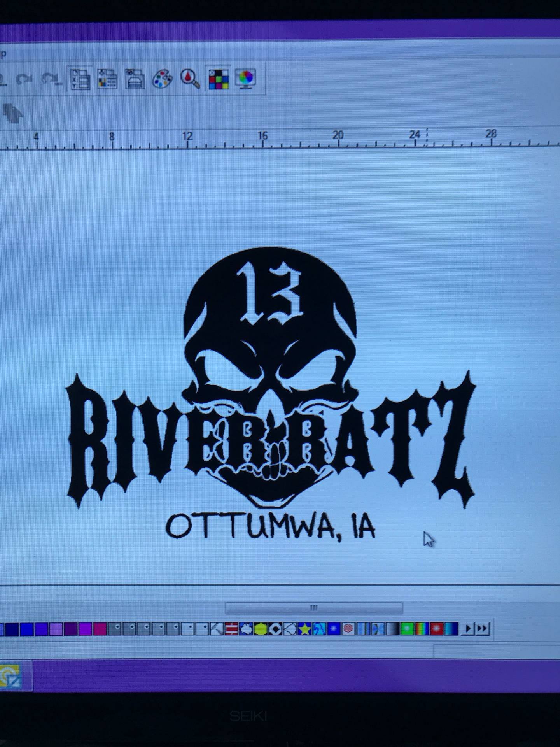Click the monitor color wheel icon

coord(246,79)
